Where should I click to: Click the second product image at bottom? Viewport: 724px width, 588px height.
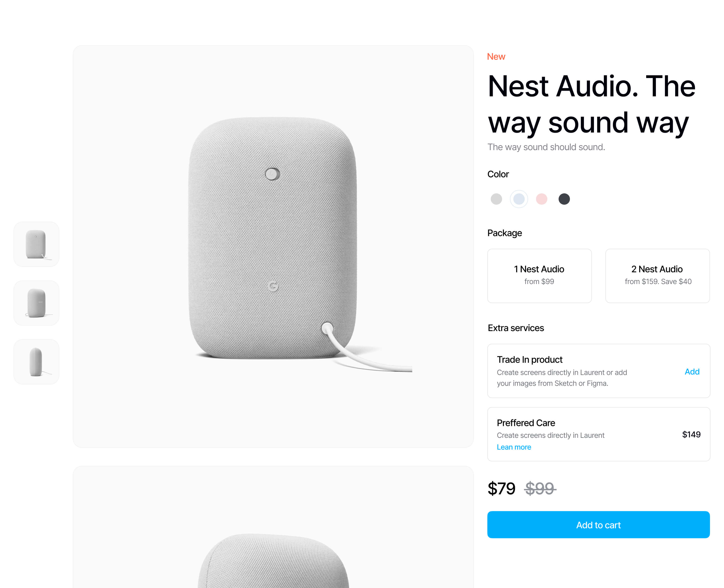[273, 527]
